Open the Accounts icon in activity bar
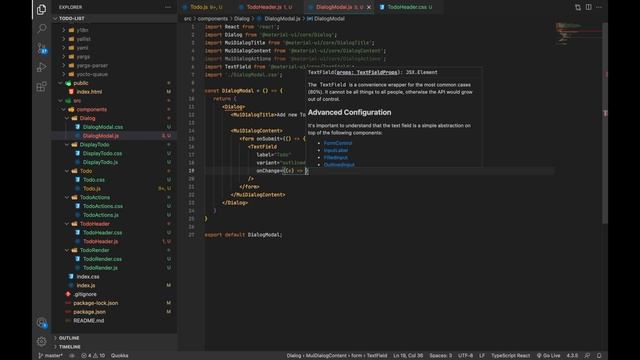The width and height of the screenshot is (640, 360). (41, 322)
